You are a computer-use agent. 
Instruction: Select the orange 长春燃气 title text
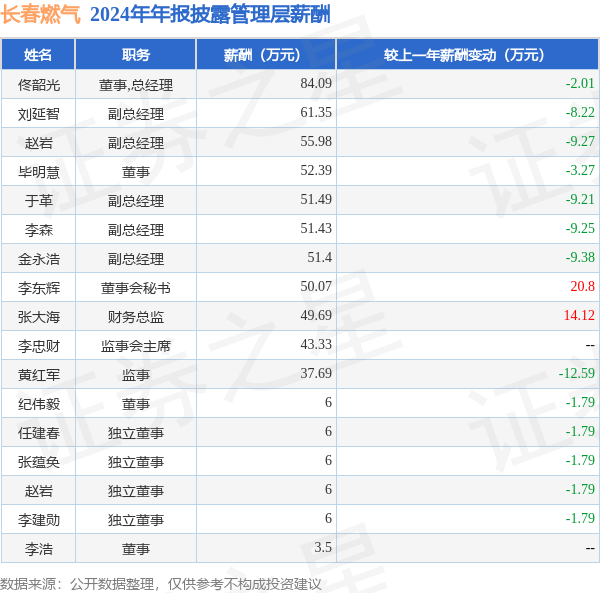pos(41,15)
